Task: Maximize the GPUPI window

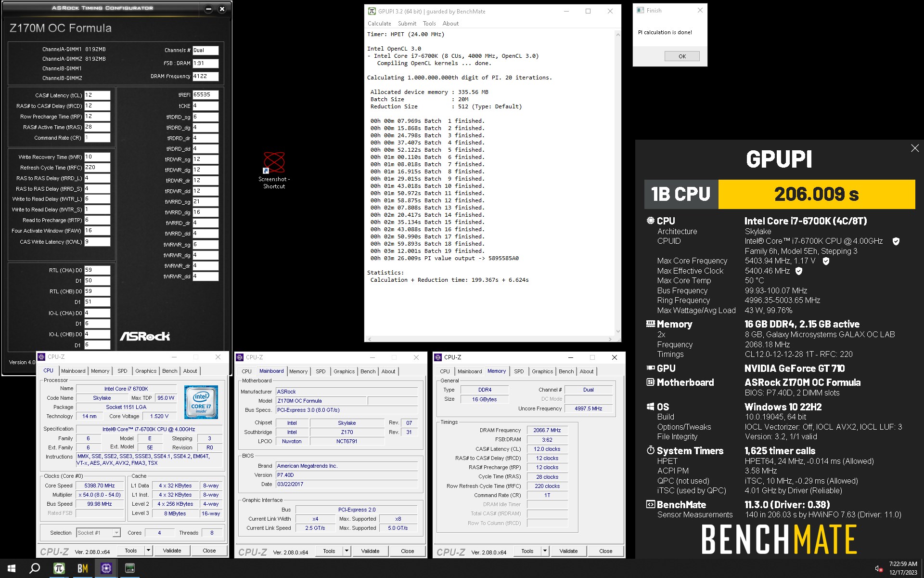Action: point(588,11)
